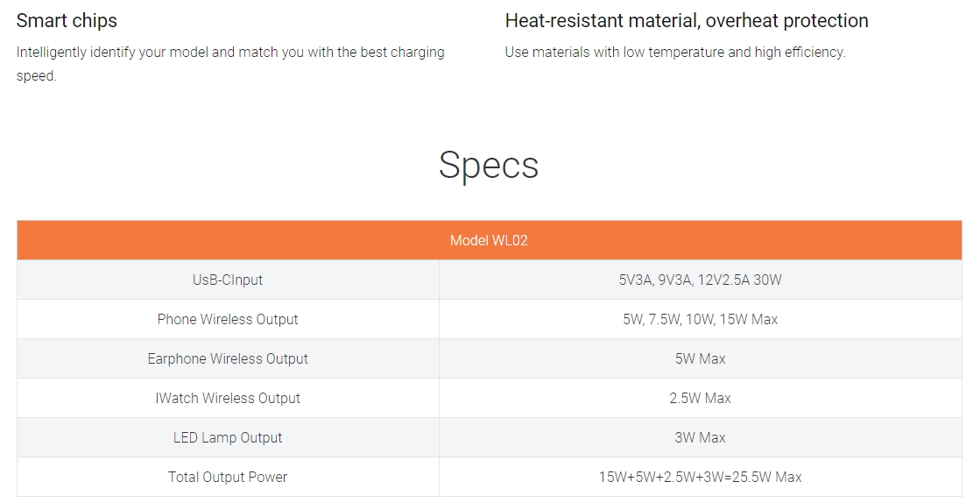Select the "5V3A, 9V3A, 12V2.5A 30W" value
Viewport: 980px width, 503px height.
[700, 280]
